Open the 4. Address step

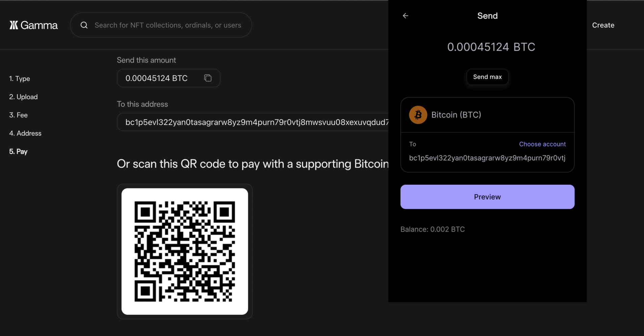(x=25, y=133)
